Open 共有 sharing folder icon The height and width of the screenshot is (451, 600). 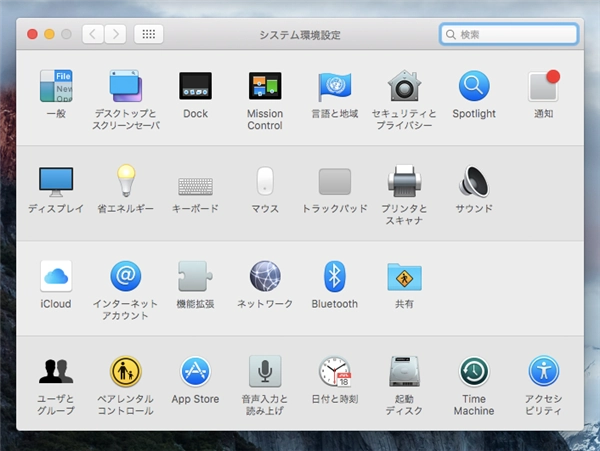coord(404,276)
